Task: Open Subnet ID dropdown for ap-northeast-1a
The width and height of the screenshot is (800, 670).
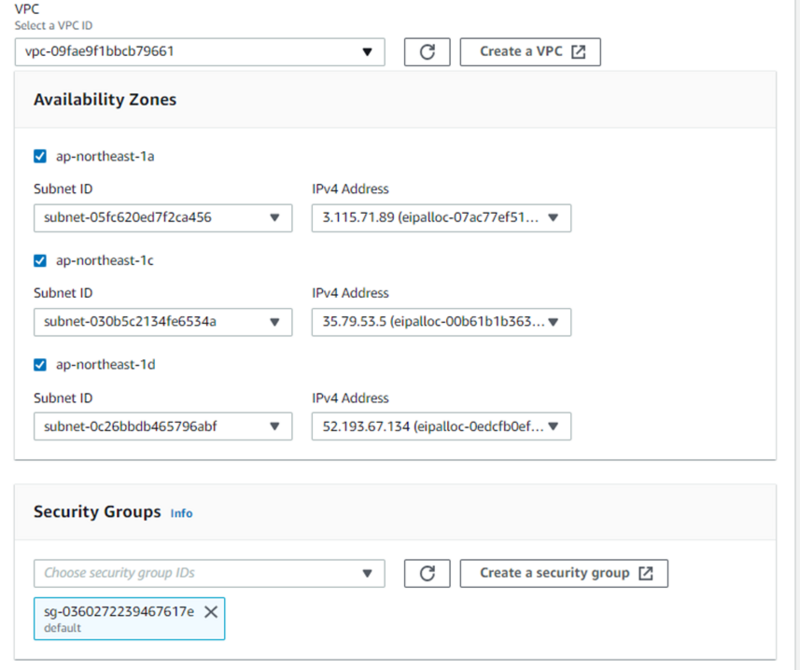Action: pos(163,218)
